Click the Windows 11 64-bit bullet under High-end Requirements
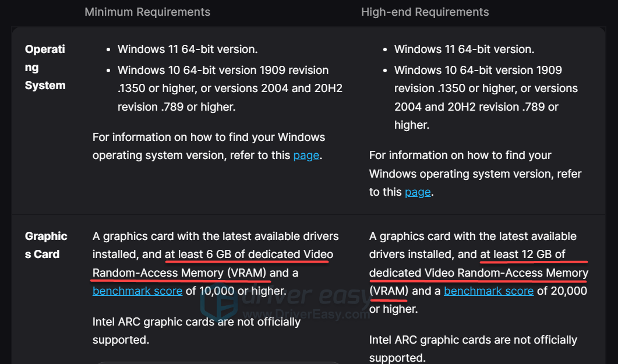Viewport: 618px width, 364px height. click(x=464, y=50)
